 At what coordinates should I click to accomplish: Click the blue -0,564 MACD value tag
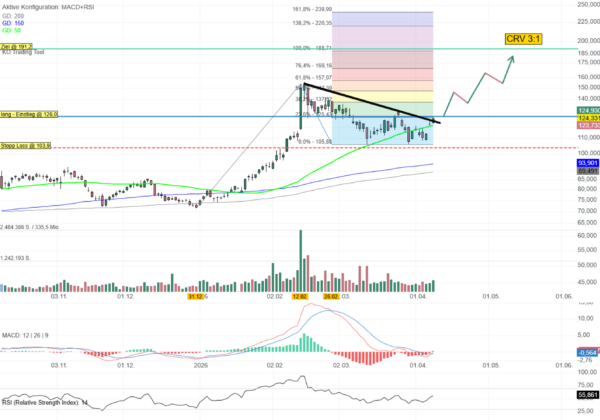(588, 351)
